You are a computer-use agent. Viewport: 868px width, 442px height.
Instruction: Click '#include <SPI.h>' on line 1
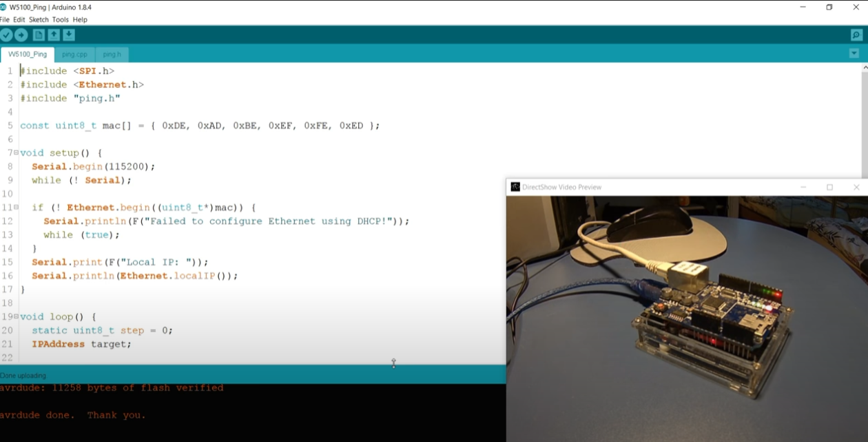67,71
